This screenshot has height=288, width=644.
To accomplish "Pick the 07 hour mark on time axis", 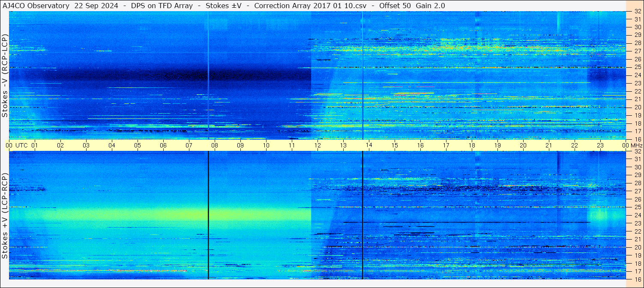I will (x=189, y=145).
